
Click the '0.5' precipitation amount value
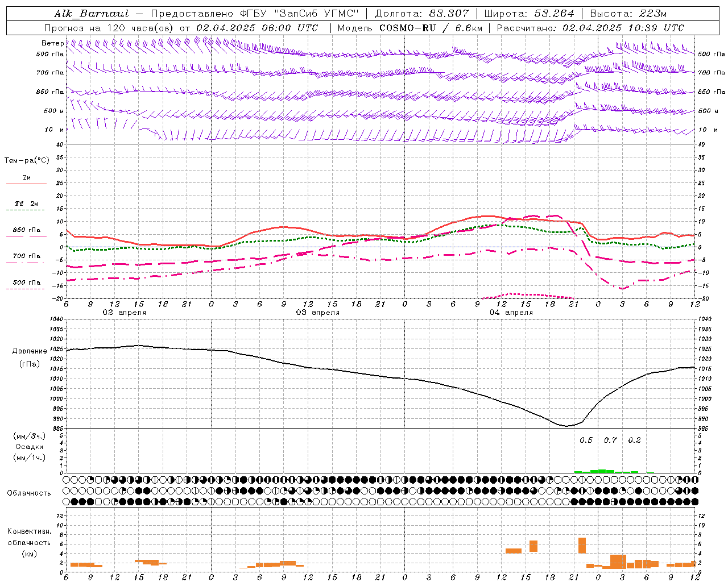[x=586, y=440]
